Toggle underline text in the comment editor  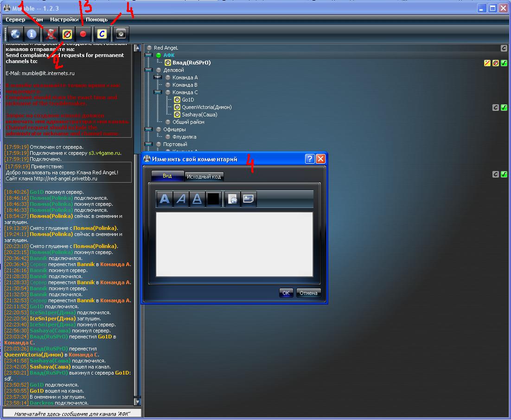[197, 198]
